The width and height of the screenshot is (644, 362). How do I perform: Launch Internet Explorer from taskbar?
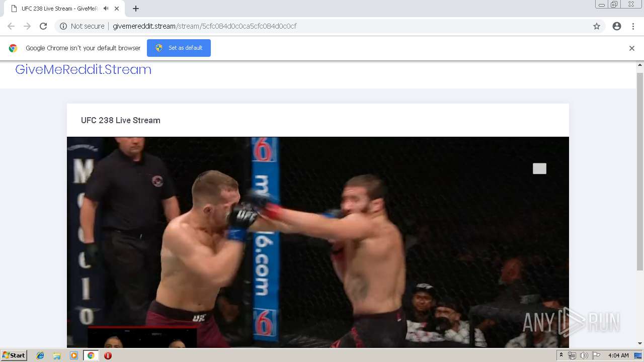[x=40, y=355]
